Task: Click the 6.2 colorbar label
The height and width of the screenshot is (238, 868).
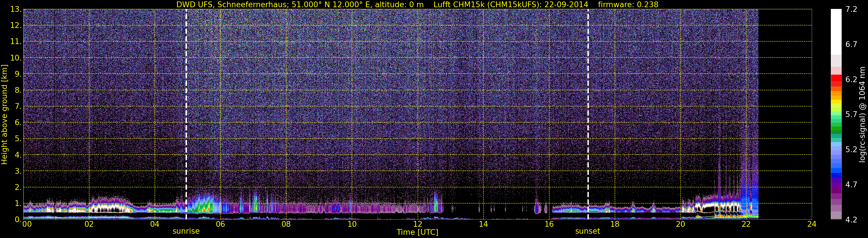Action: [851, 80]
